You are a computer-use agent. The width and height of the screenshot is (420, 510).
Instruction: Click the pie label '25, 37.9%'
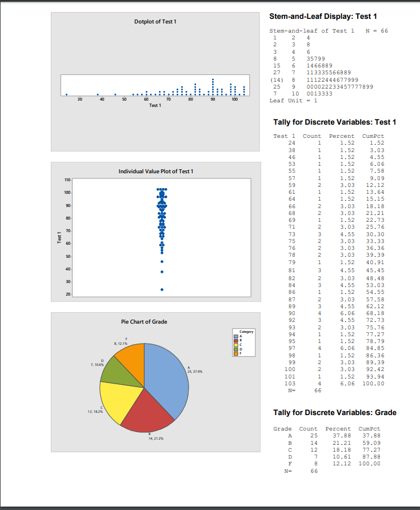(195, 372)
